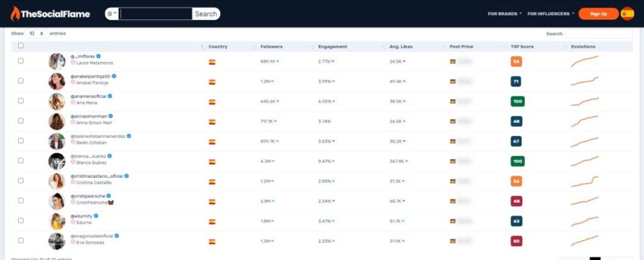Click the Sign Up button
Viewport: 644px width, 260px height.
click(598, 13)
